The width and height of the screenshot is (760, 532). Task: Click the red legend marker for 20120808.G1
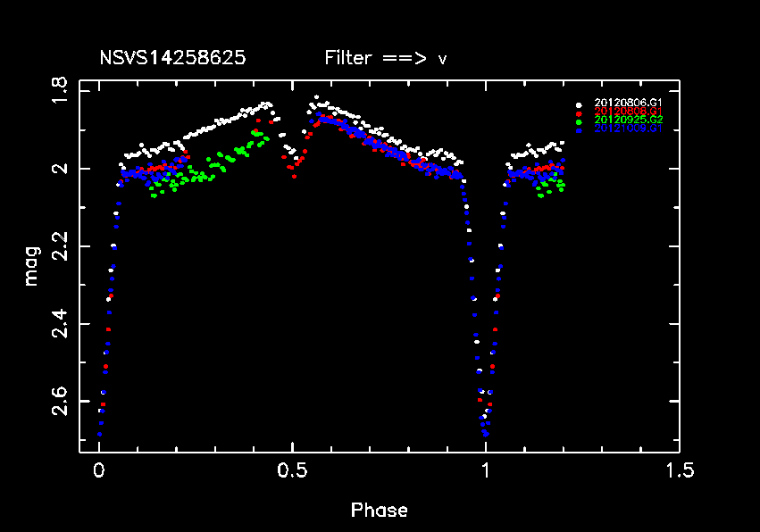[x=580, y=112]
